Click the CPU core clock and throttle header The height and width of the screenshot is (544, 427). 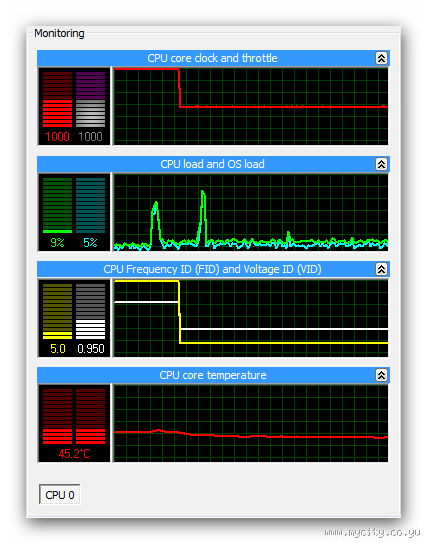click(x=213, y=58)
